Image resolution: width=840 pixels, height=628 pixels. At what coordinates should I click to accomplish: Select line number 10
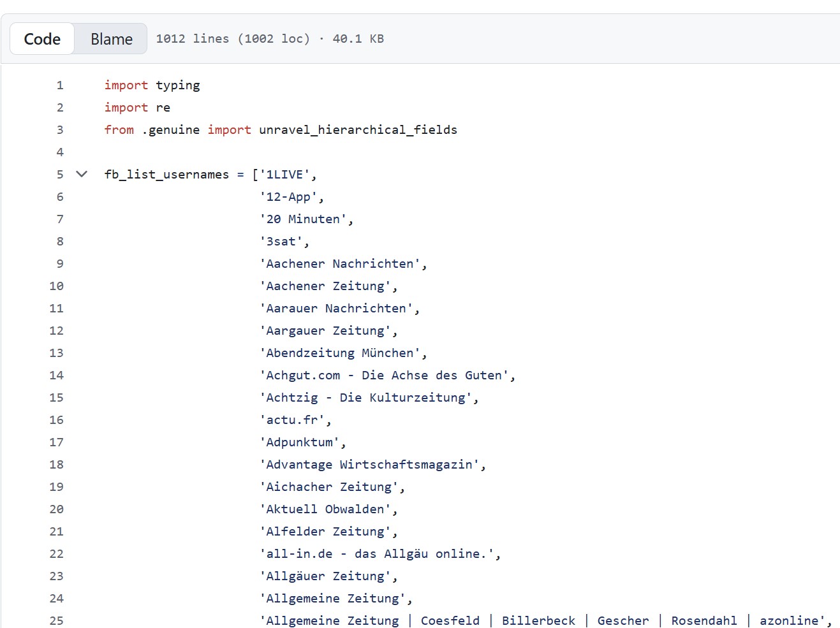(x=57, y=286)
